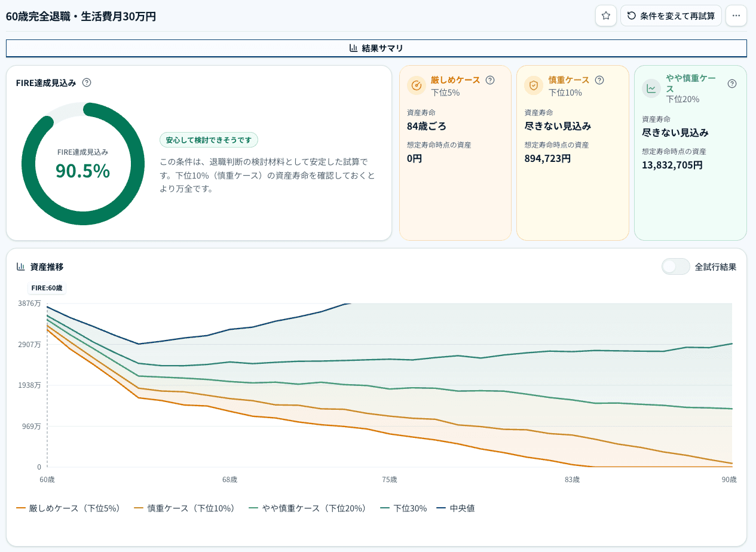Image resolution: width=756 pixels, height=552 pixels.
Task: Toggle the 全試行結果 switch
Action: click(676, 266)
